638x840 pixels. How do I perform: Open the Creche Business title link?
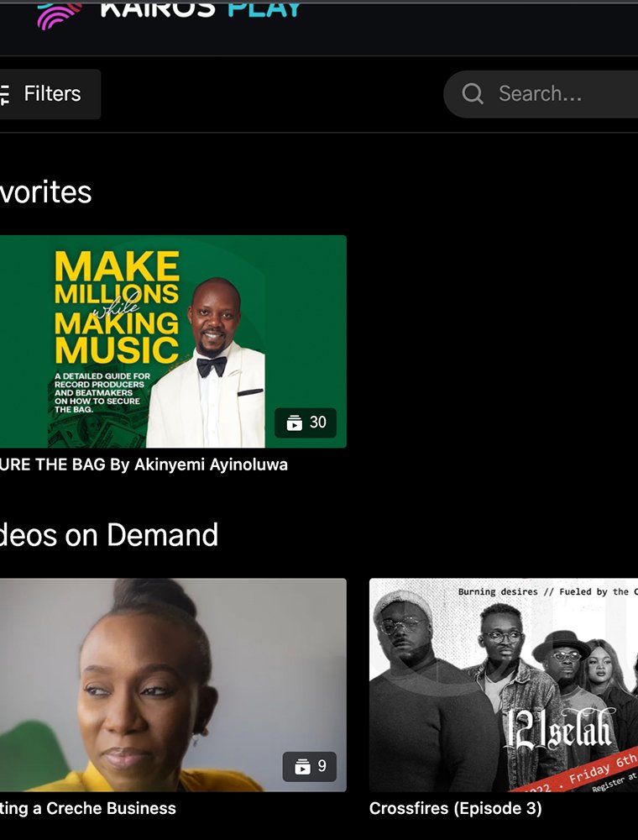point(88,808)
